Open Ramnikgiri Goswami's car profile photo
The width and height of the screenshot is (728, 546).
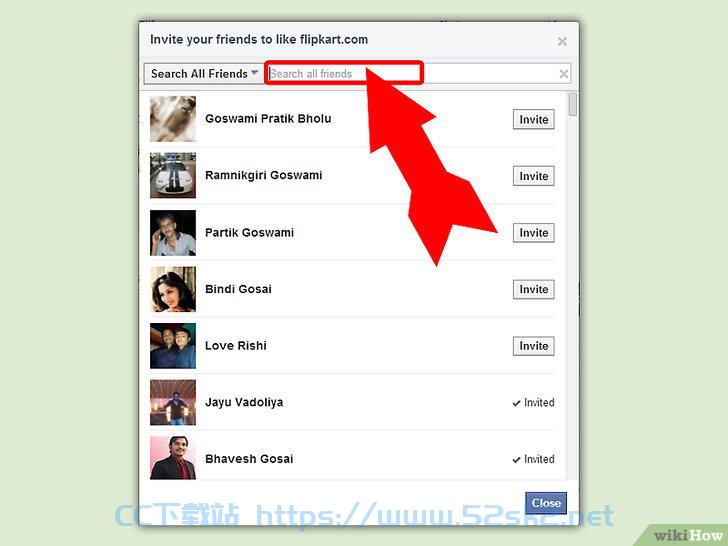click(173, 176)
